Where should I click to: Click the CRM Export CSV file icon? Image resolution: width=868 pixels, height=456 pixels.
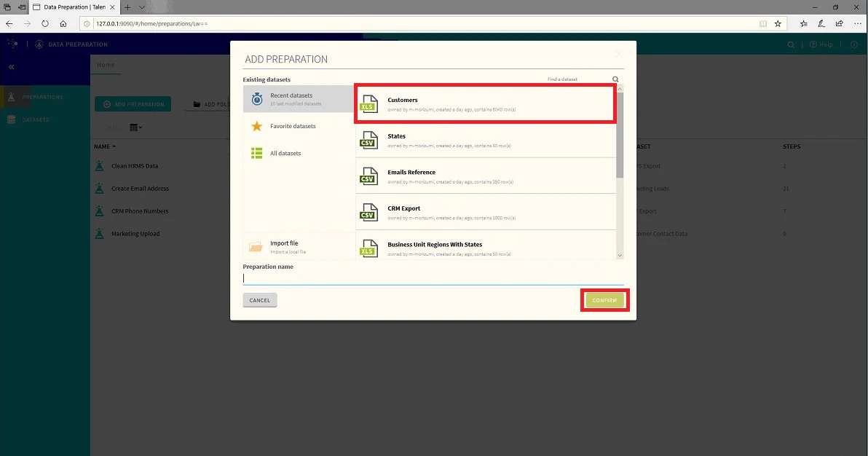368,212
